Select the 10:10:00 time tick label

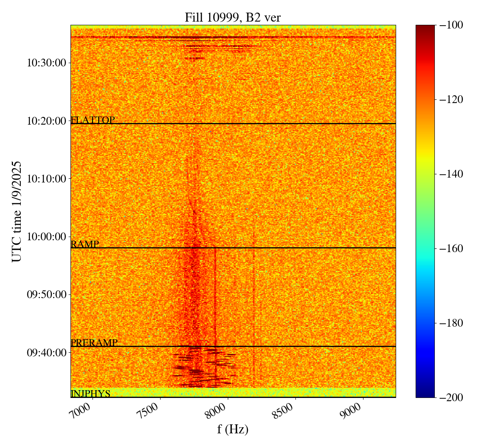click(x=46, y=178)
